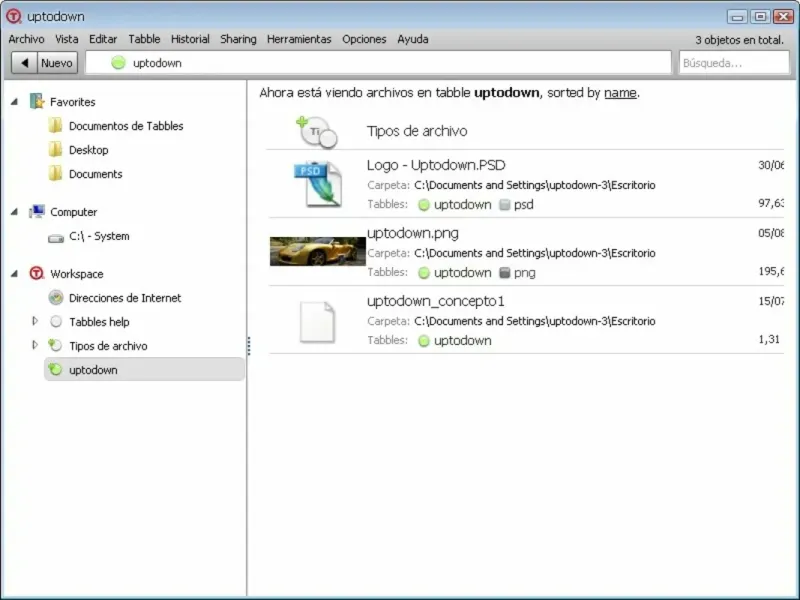Image resolution: width=800 pixels, height=600 pixels.
Task: Open the Tabble menu
Action: pos(144,39)
